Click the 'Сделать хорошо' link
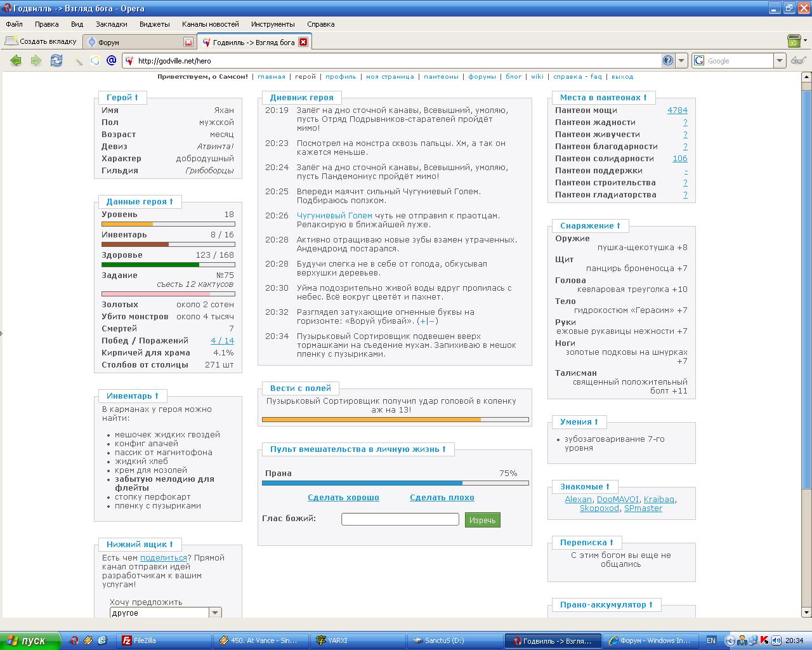The image size is (812, 650). click(x=343, y=498)
